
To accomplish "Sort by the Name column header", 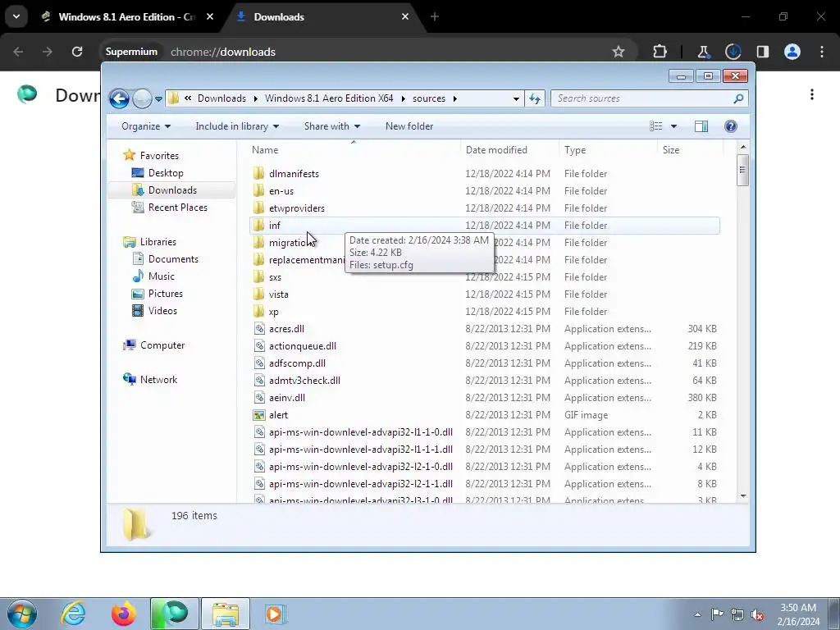I will pyautogui.click(x=354, y=150).
